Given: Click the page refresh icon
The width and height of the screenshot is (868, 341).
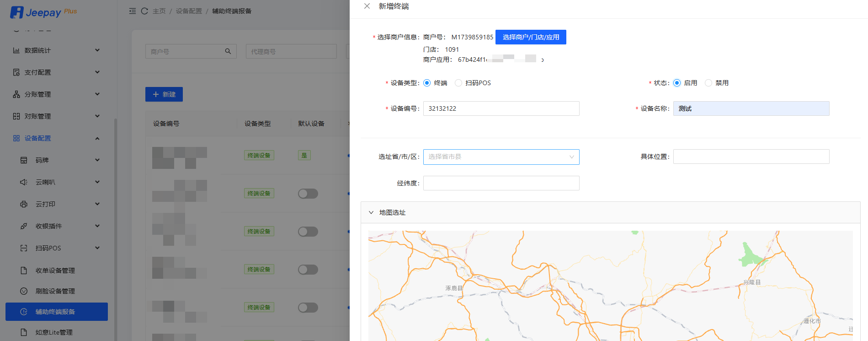Looking at the screenshot, I should 144,11.
